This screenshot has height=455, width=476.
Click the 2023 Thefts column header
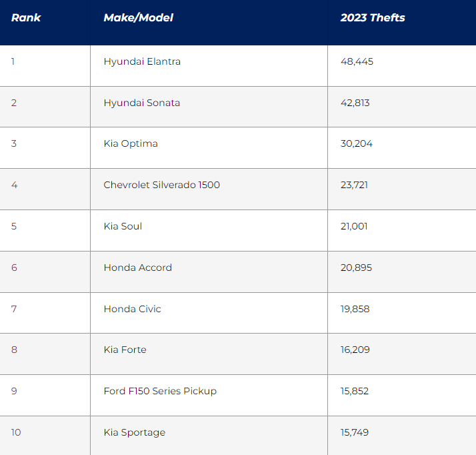pyautogui.click(x=373, y=18)
